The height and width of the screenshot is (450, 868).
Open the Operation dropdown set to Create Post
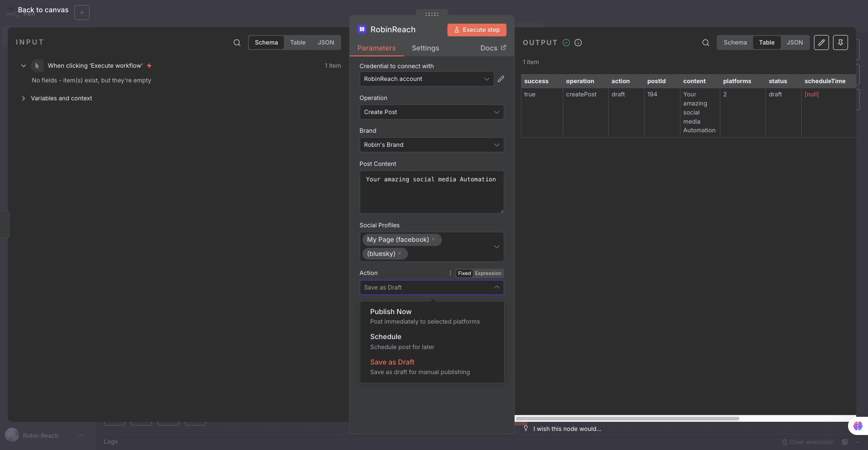(x=432, y=112)
